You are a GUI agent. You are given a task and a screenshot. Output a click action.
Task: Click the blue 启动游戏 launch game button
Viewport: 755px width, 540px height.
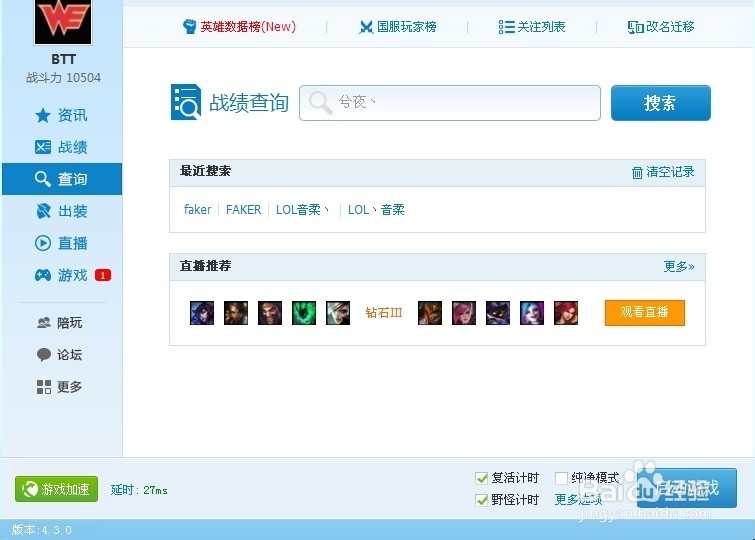(687, 488)
